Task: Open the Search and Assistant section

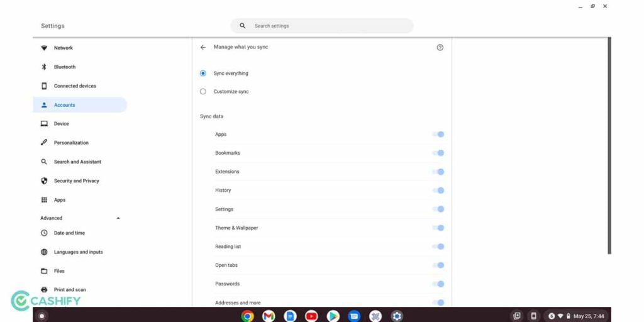Action: 80,162
